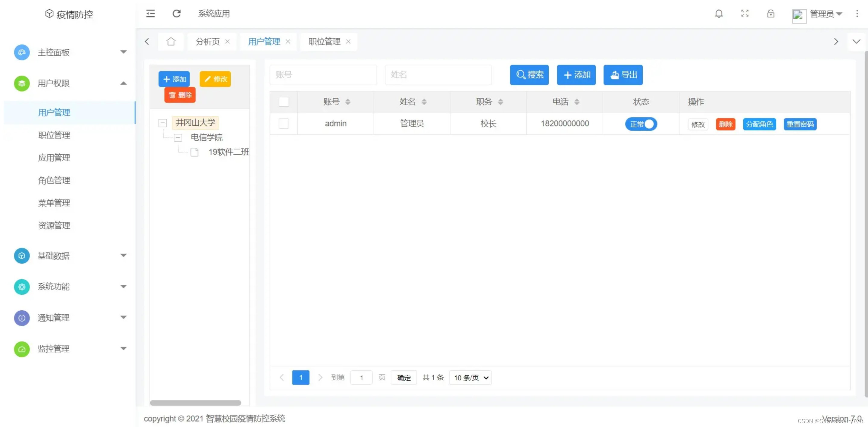The image size is (868, 427).
Task: Collapse the 电信学院 tree node
Action: click(x=178, y=137)
